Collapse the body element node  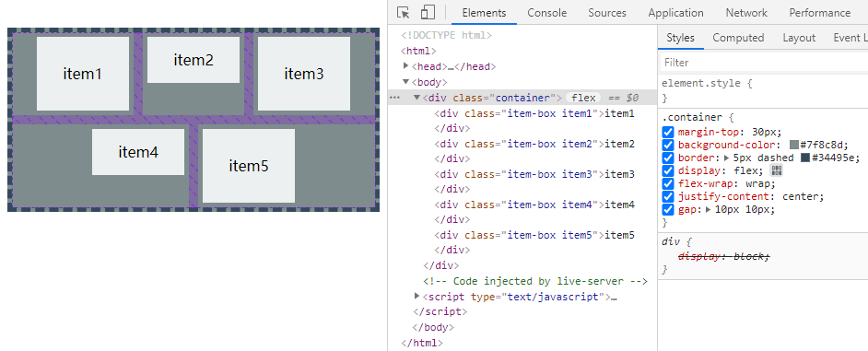406,82
